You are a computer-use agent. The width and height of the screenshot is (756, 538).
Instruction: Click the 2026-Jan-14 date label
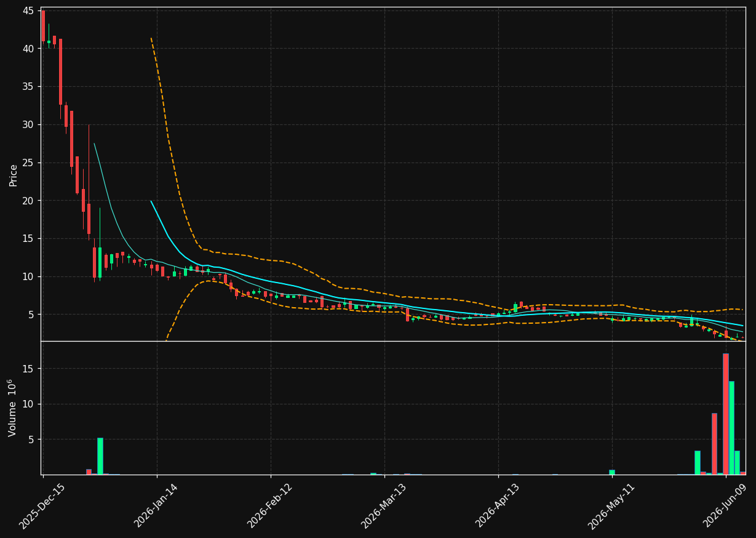click(156, 506)
